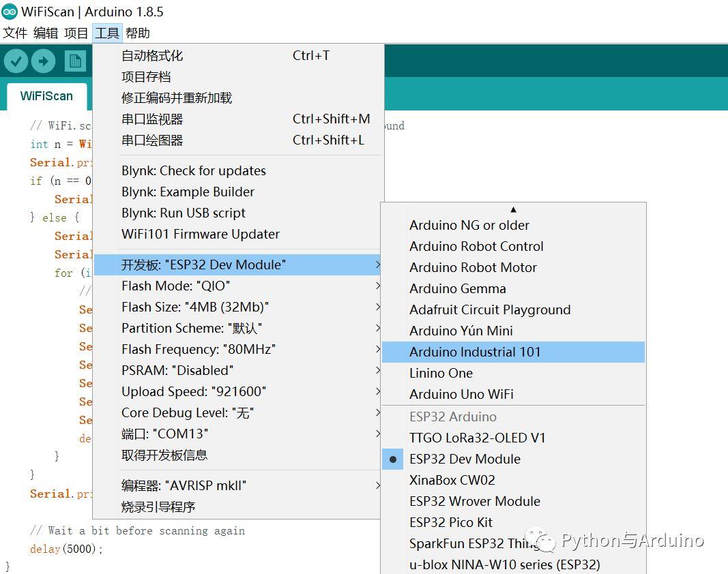
Task: Click the New sketch document icon
Action: [x=75, y=61]
